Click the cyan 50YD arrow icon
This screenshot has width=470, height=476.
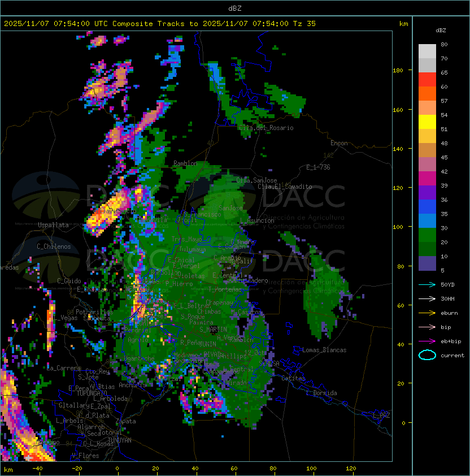[x=427, y=285]
